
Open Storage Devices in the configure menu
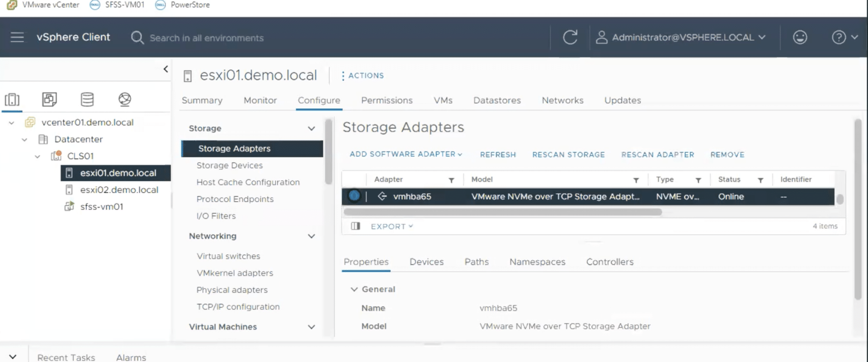(x=230, y=166)
